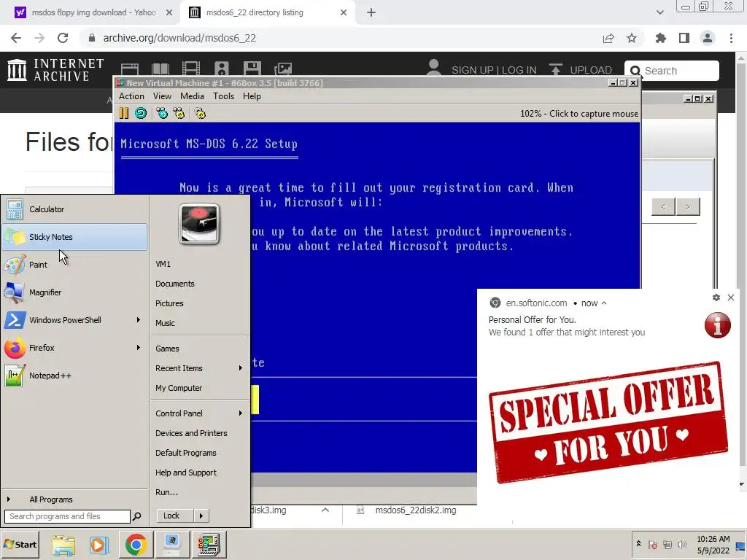Screen dimensions: 747x560
Task: Click the Search programs and files field
Action: [x=66, y=516]
